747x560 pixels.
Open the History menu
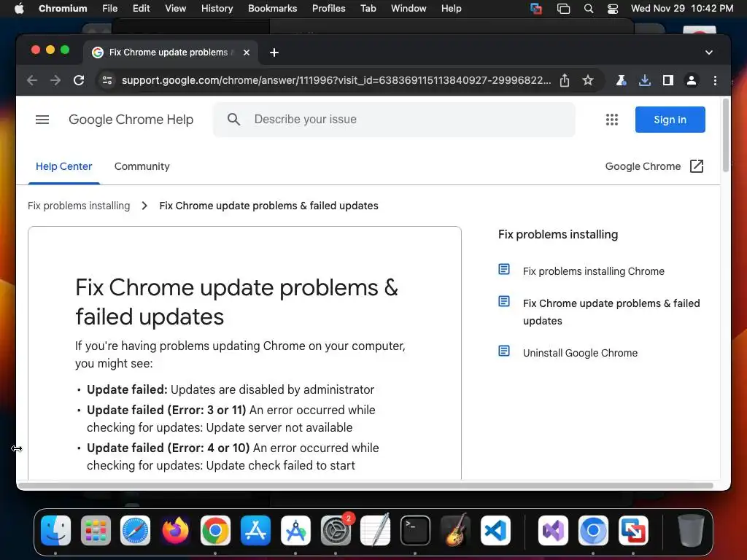(217, 9)
